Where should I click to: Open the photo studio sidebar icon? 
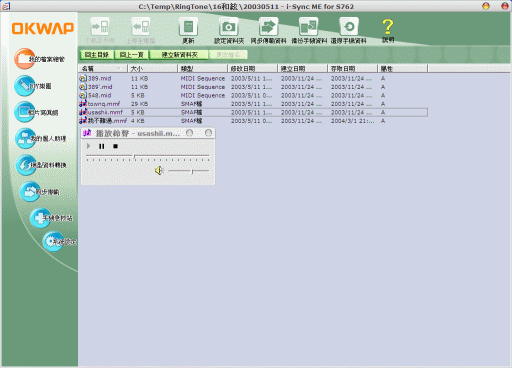click(x=24, y=112)
